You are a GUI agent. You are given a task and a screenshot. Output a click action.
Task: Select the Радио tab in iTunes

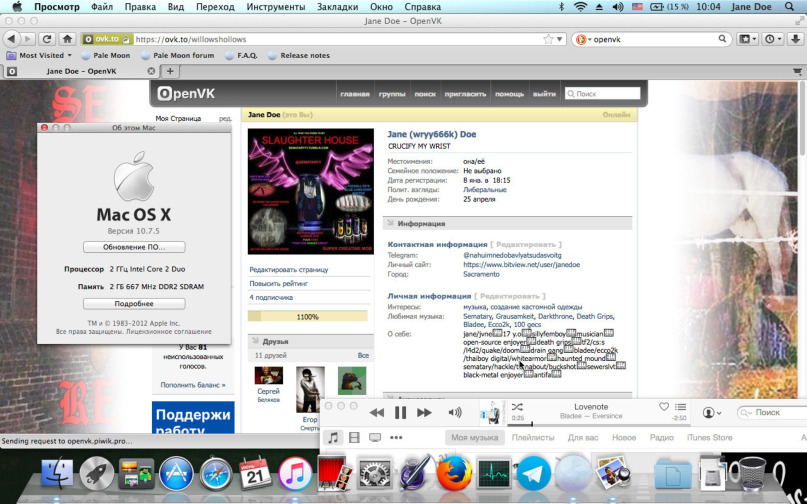pyautogui.click(x=661, y=438)
